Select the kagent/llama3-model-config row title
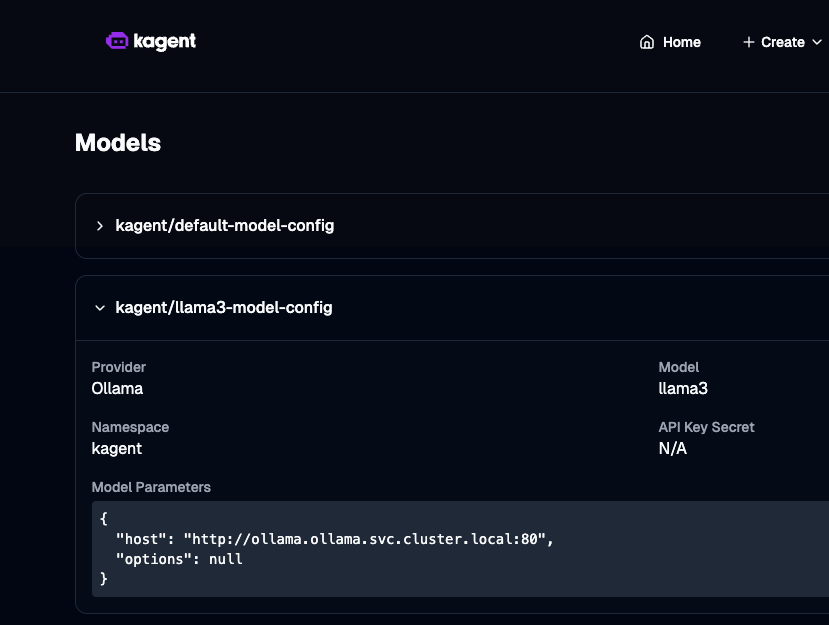The image size is (829, 625). [223, 308]
